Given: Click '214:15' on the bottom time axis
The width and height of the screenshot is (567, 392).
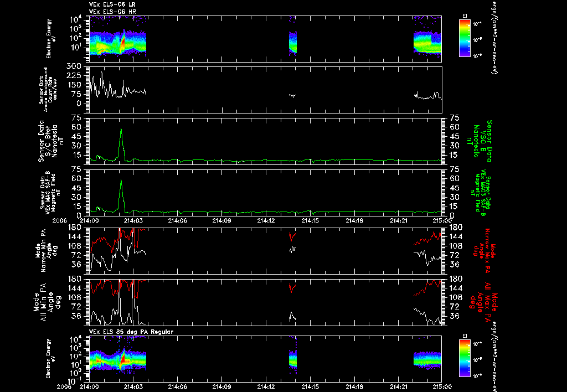Looking at the screenshot, I should (310, 386).
